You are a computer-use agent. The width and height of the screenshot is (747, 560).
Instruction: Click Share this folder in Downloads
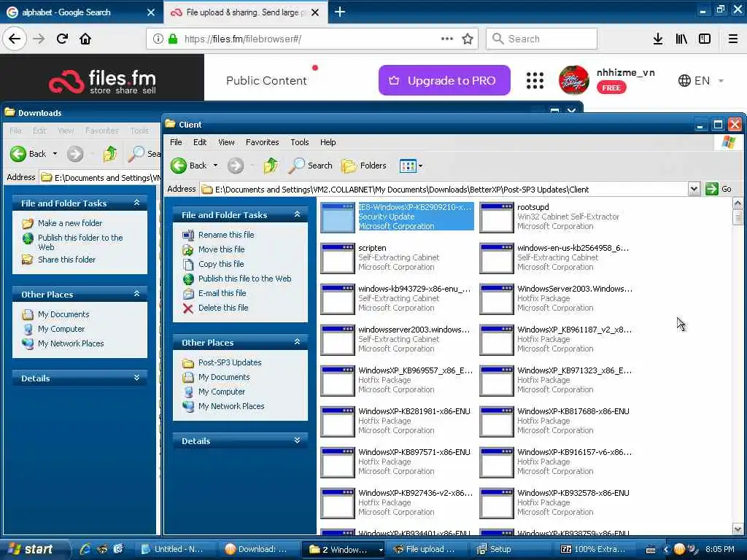pyautogui.click(x=66, y=260)
